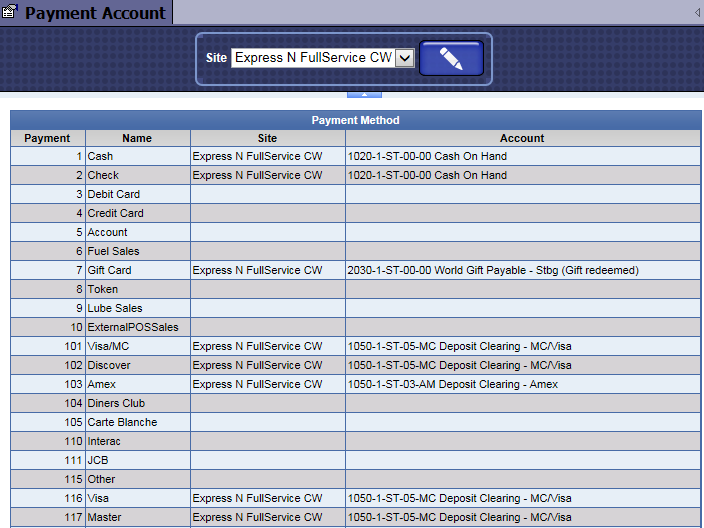Select the Check payment method name
Image resolution: width=704 pixels, height=528 pixels.
coord(103,175)
